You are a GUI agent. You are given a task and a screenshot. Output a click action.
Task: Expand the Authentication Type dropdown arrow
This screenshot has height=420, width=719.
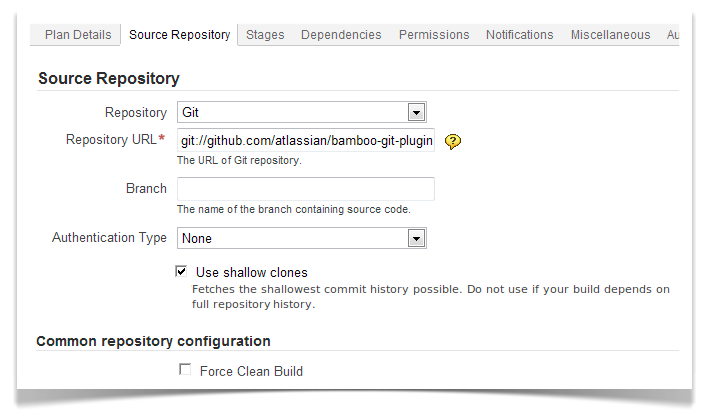tap(416, 238)
